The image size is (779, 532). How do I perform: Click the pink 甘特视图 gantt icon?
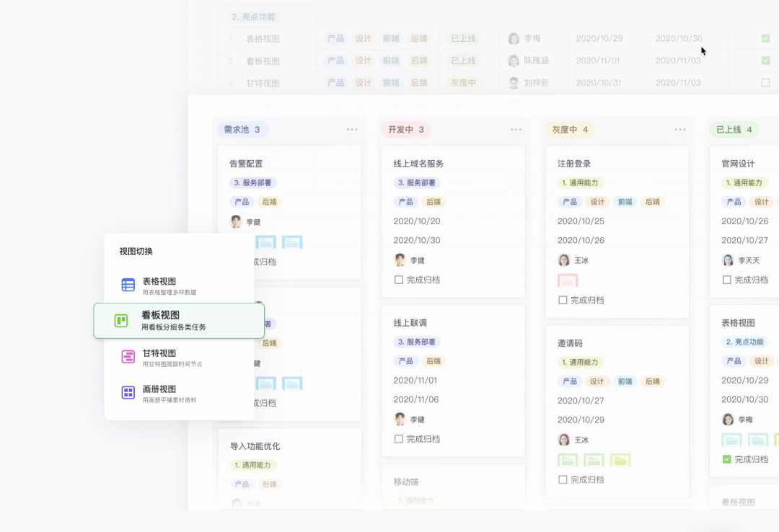(128, 357)
